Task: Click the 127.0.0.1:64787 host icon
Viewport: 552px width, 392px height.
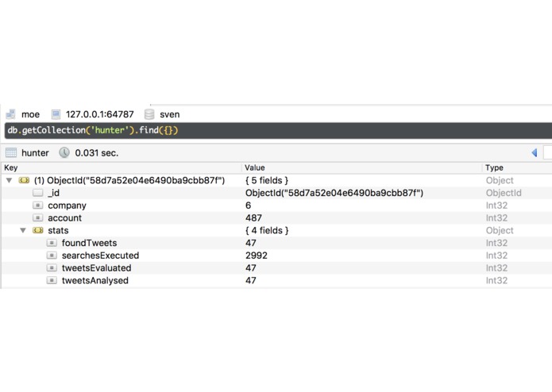Action: pos(56,114)
